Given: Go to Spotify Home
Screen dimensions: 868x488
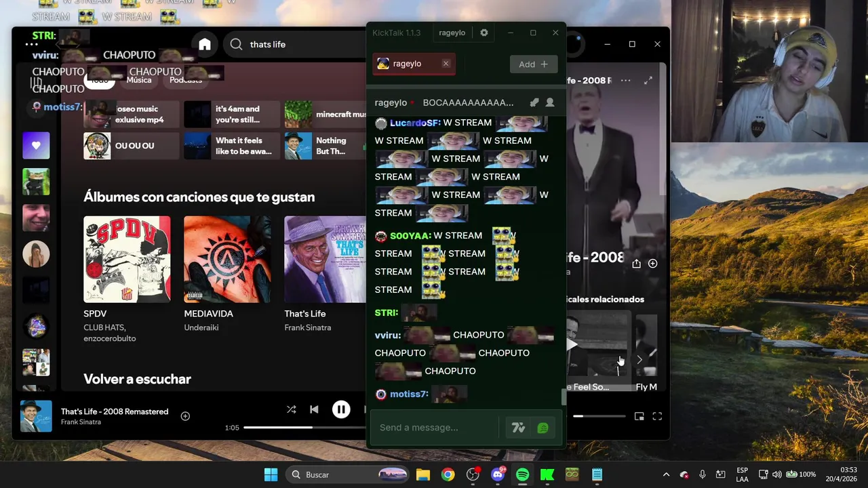Looking at the screenshot, I should (205, 44).
